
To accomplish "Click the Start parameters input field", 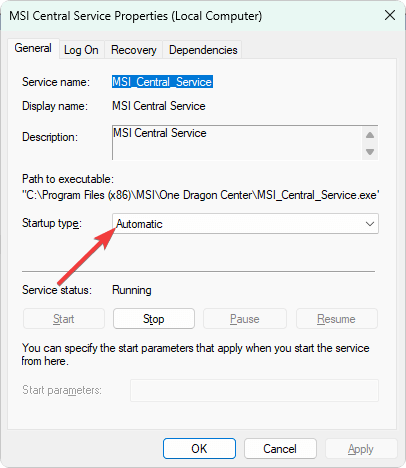I will pyautogui.click(x=254, y=390).
